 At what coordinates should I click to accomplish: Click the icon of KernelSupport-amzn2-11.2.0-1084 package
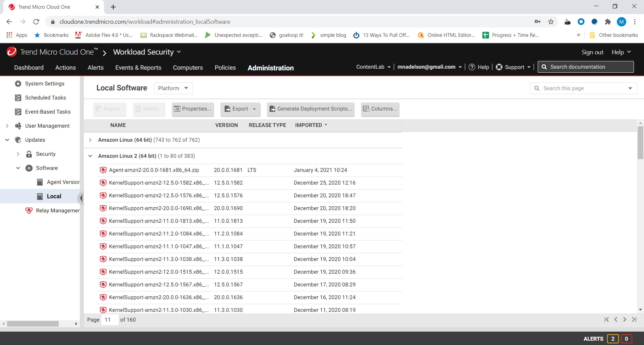click(103, 234)
